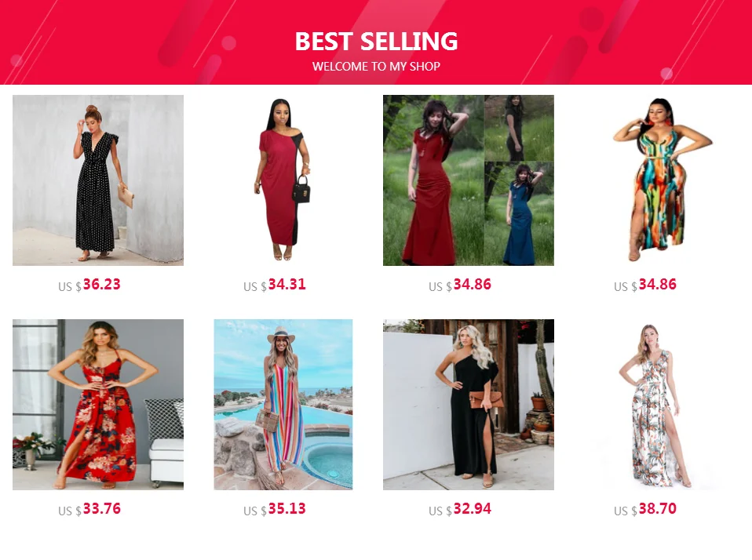Click the US $33.76 price
Image resolution: width=752 pixels, height=560 pixels.
click(89, 509)
